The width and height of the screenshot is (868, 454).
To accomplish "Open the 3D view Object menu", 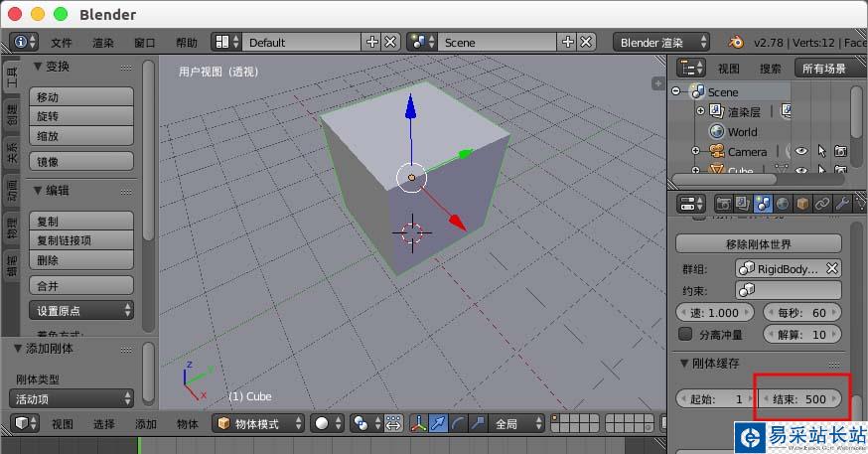I will click(x=187, y=424).
